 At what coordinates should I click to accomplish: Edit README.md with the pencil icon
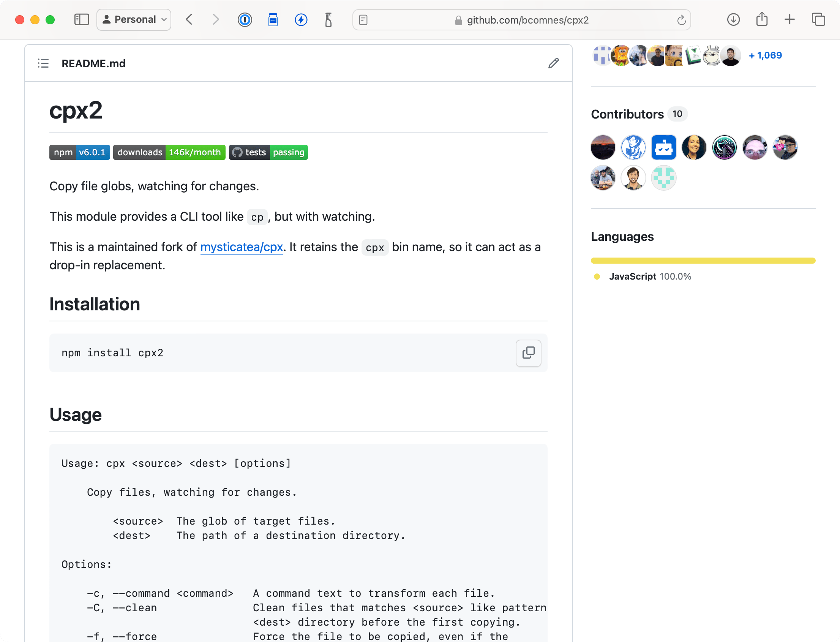[x=554, y=63]
